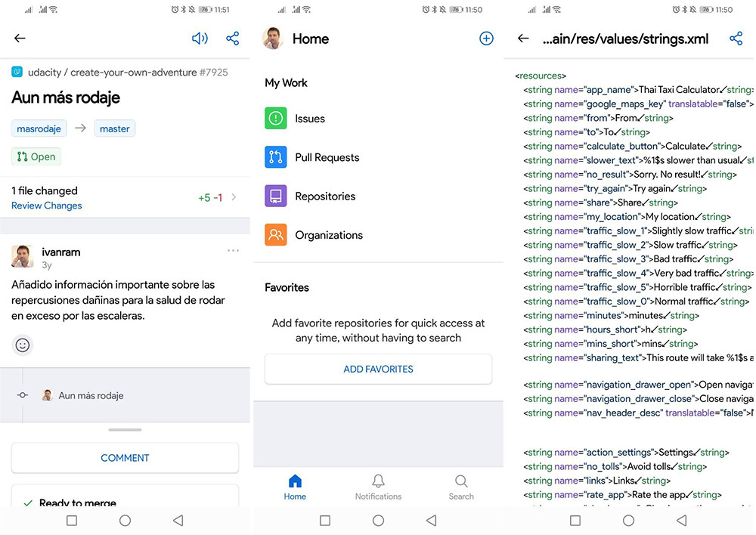This screenshot has width=756, height=535.
Task: Select the Home tab
Action: 295,486
